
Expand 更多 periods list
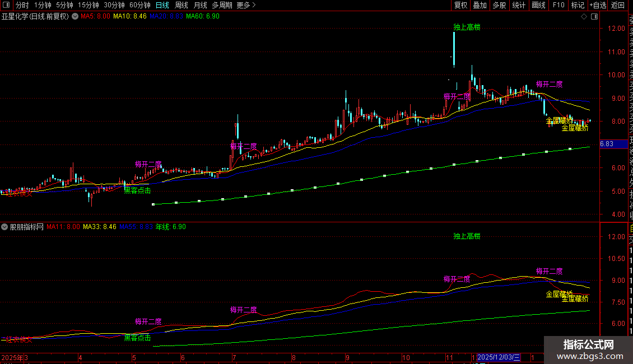(246, 5)
